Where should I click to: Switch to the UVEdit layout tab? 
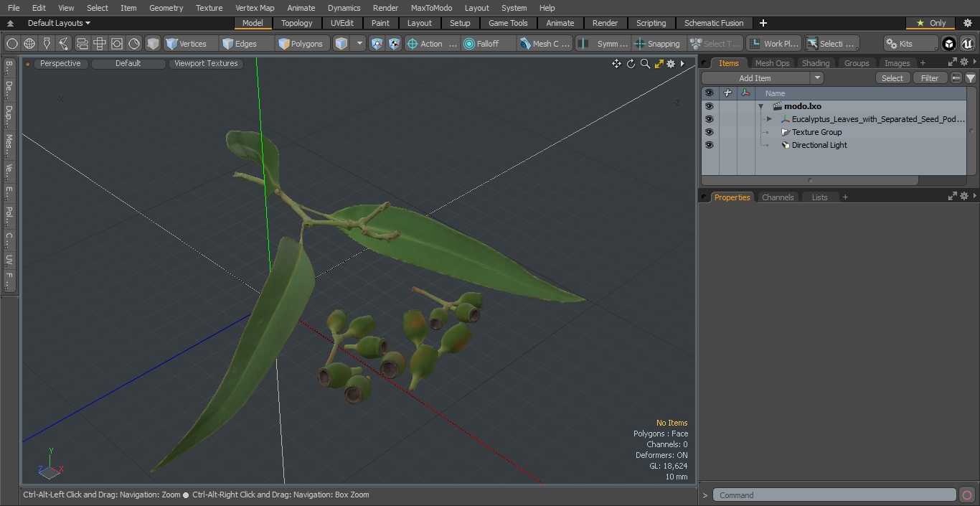342,23
